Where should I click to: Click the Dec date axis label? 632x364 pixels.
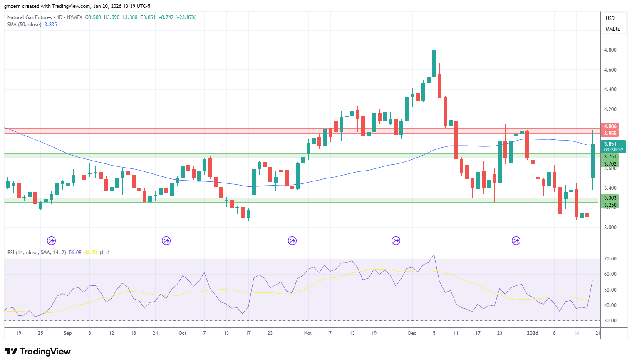click(x=412, y=333)
